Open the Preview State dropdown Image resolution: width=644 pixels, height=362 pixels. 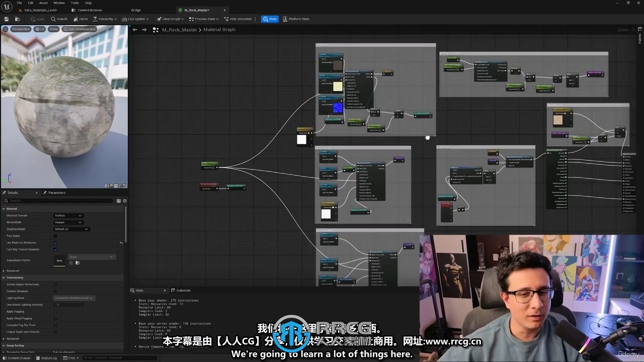pyautogui.click(x=204, y=19)
